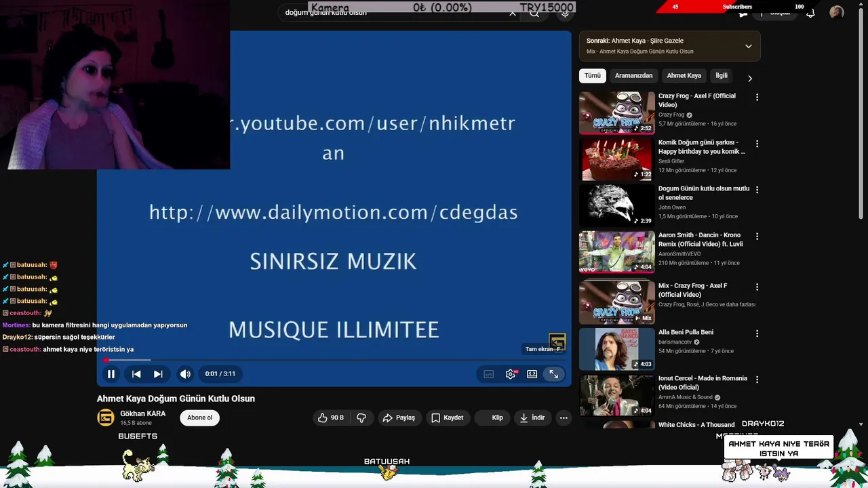Viewport: 868px width, 488px height.
Task: Clear the search box with the X
Action: click(x=513, y=12)
